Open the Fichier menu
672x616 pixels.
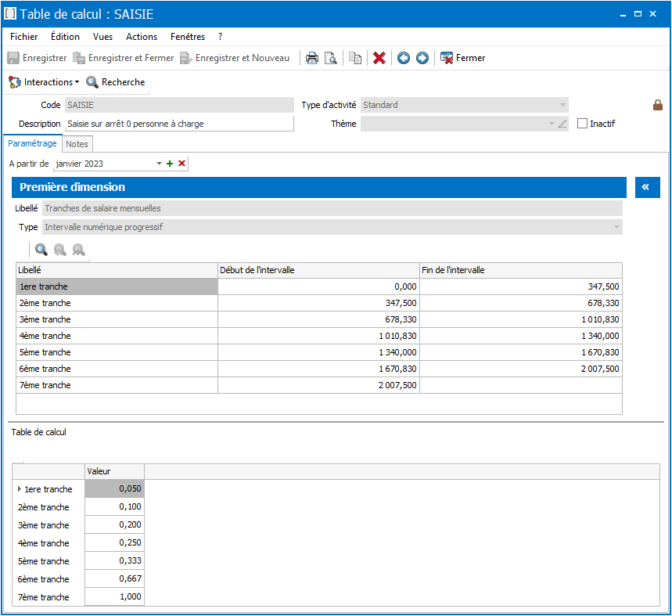[x=24, y=37]
